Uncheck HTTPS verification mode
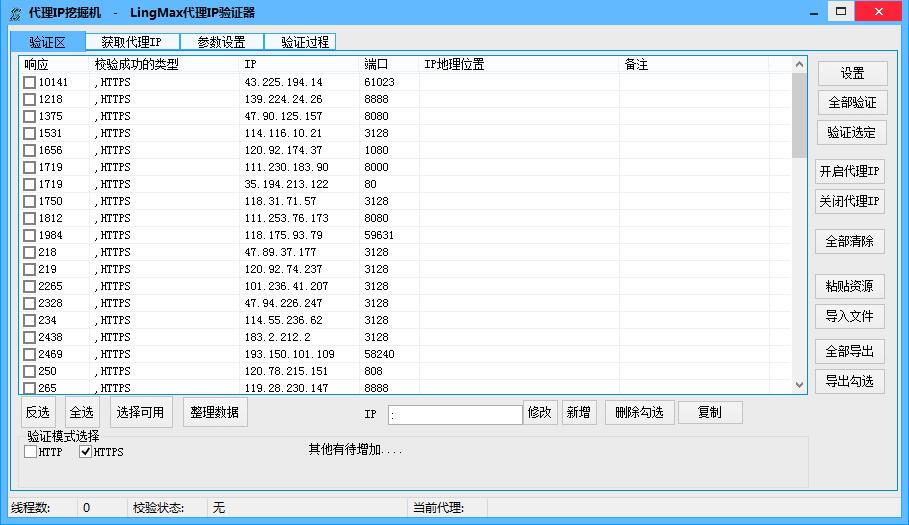The height and width of the screenshot is (525, 909). (85, 451)
